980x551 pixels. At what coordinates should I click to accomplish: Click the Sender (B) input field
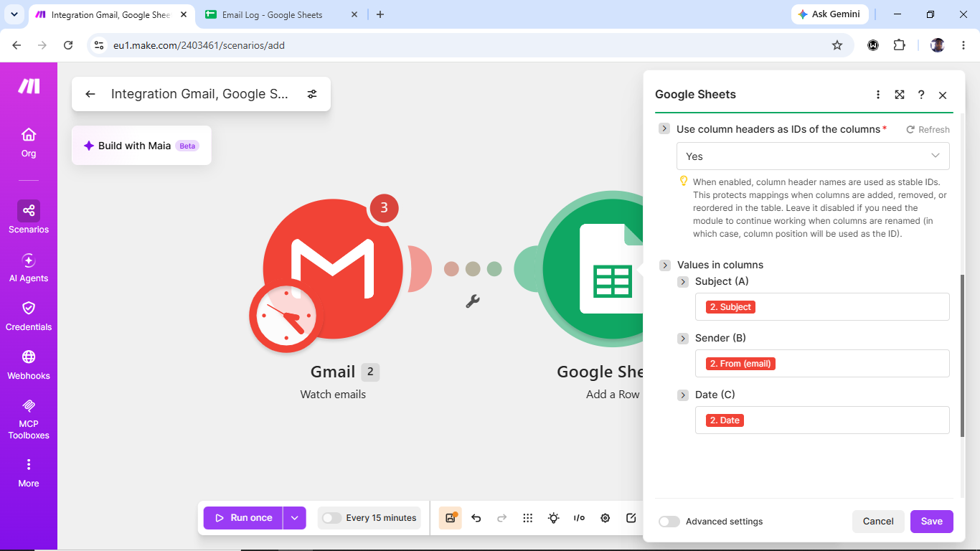822,363
